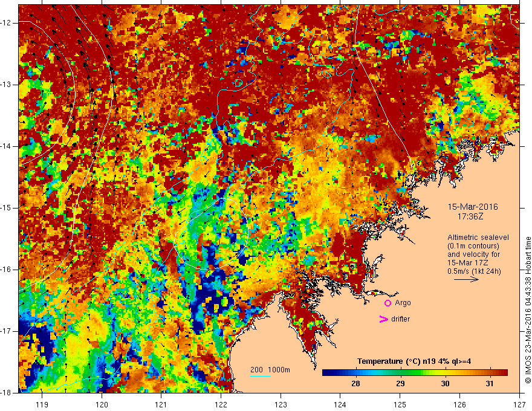Image resolution: width=532 pixels, height=411 pixels.
Task: Click the color bar value '29'
Action: (400, 384)
